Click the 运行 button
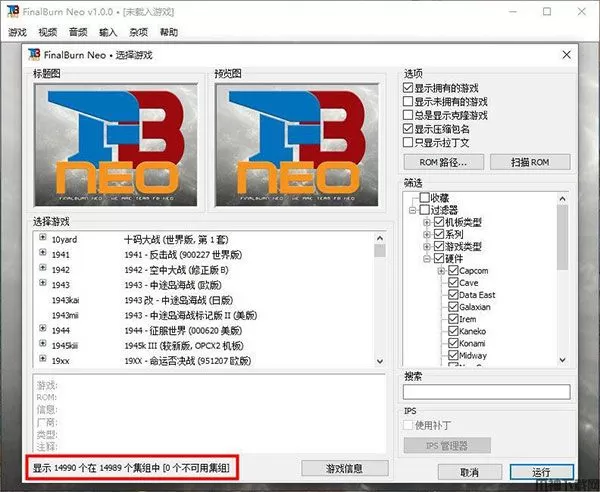 (x=541, y=472)
